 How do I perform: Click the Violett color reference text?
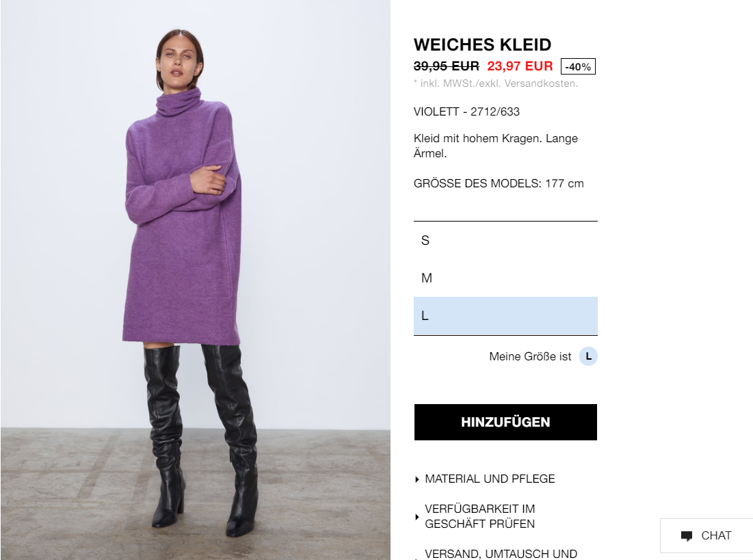[x=467, y=112]
